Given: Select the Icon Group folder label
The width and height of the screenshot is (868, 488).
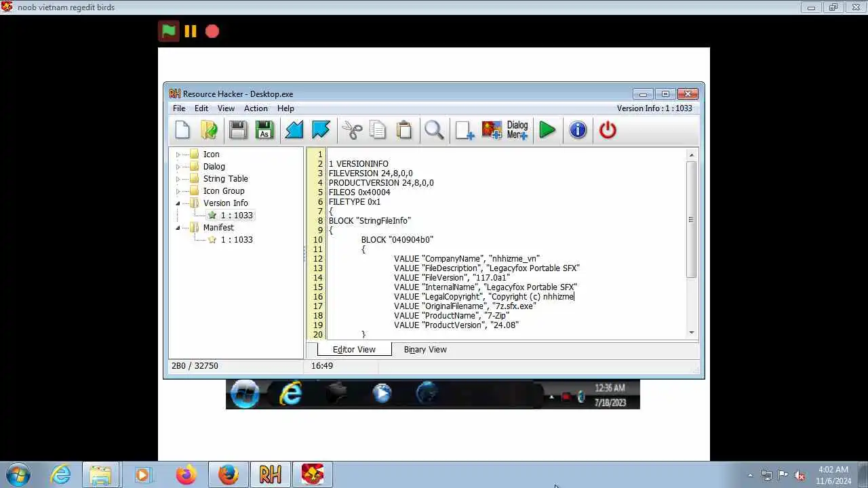Looking at the screenshot, I should [224, 191].
